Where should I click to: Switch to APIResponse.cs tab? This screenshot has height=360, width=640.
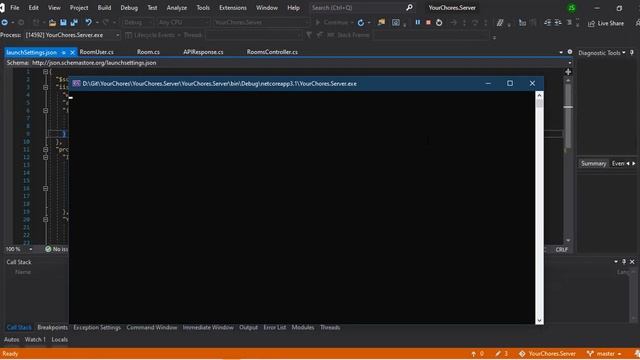[x=203, y=52]
